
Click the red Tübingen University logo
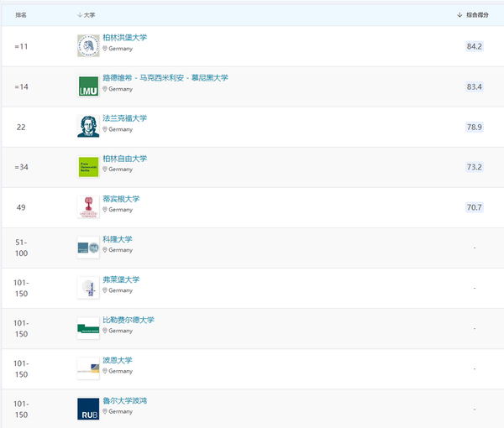tap(88, 207)
